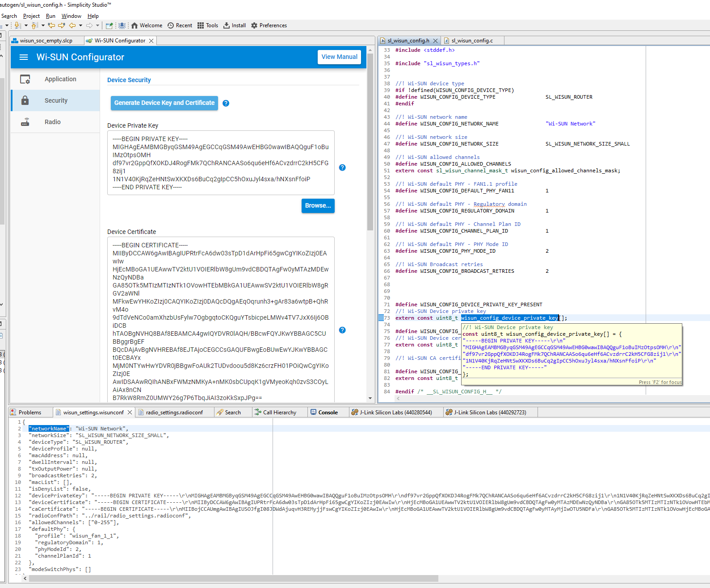Click the Browse... button for private key
710x588 pixels.
click(318, 205)
